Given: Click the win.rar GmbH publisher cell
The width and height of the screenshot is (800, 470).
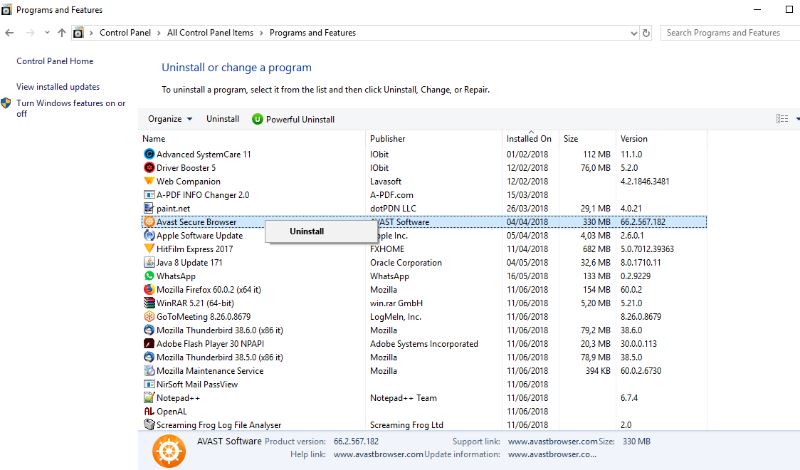Looking at the screenshot, I should pos(396,303).
